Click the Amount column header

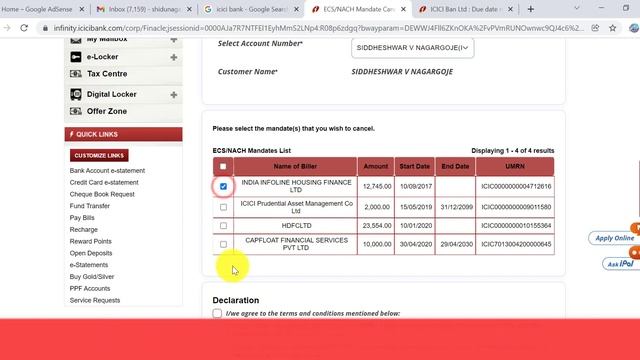pos(376,167)
